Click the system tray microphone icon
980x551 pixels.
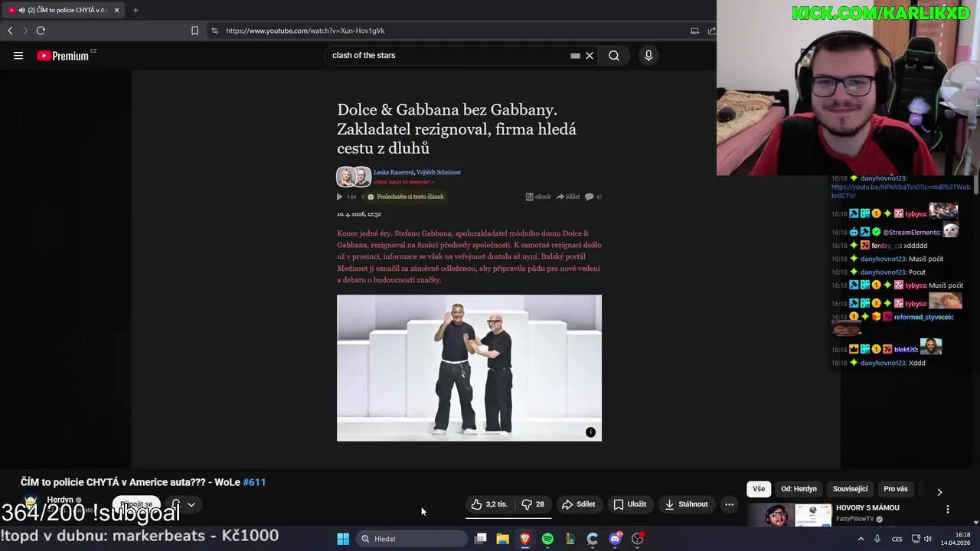877,539
